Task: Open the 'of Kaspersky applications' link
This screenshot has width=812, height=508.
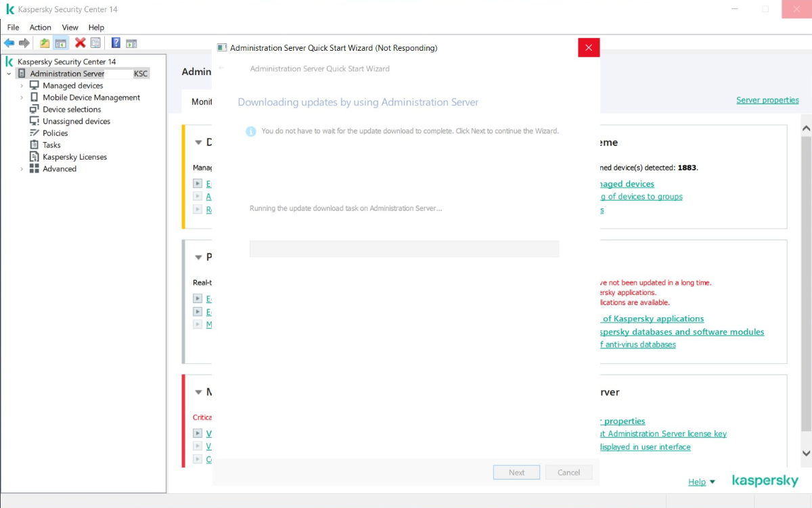Action: coord(653,319)
